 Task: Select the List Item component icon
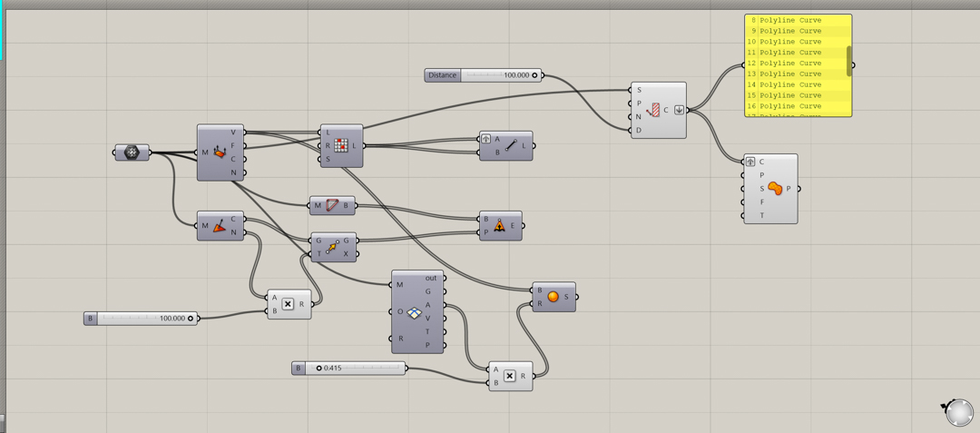point(341,145)
